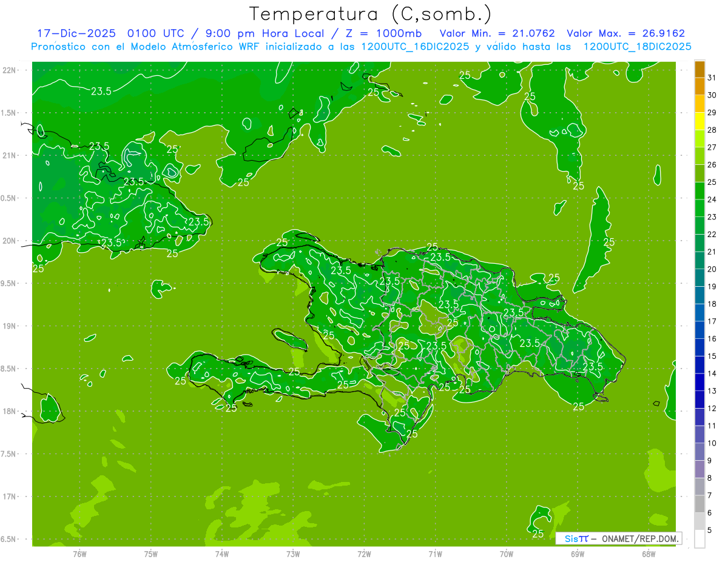Click the '31' label on the color scale
The height and width of the screenshot is (562, 728).
click(x=712, y=77)
